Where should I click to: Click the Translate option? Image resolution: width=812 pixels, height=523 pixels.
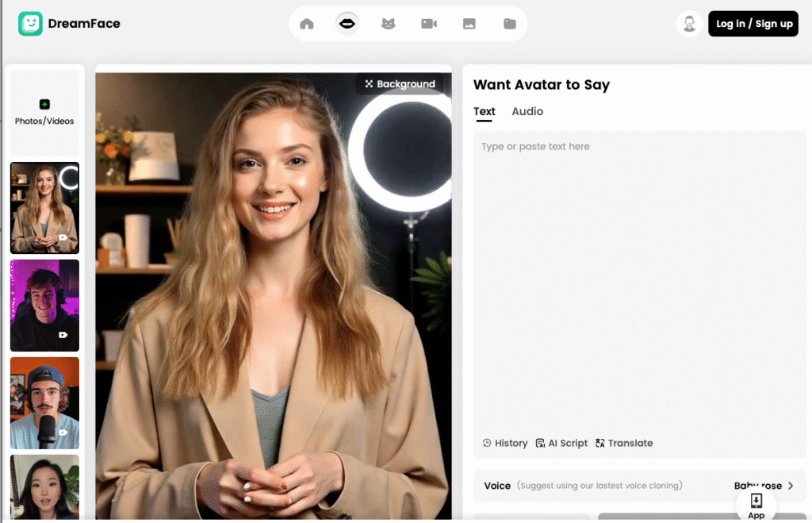(x=624, y=444)
